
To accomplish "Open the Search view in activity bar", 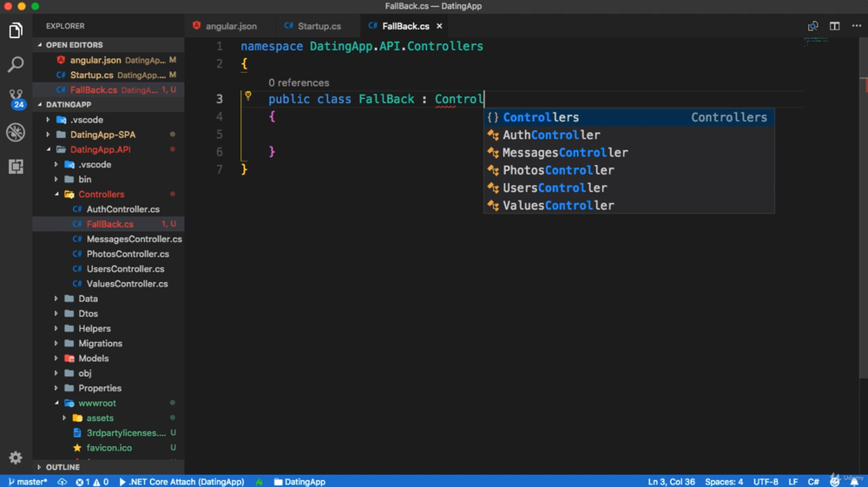I will 16,64.
